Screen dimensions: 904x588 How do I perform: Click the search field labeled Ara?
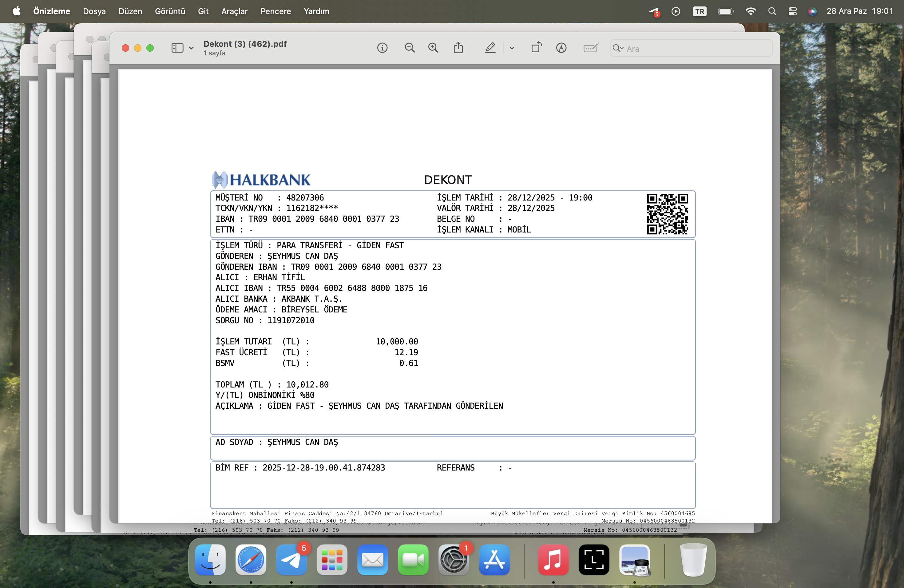[691, 48]
